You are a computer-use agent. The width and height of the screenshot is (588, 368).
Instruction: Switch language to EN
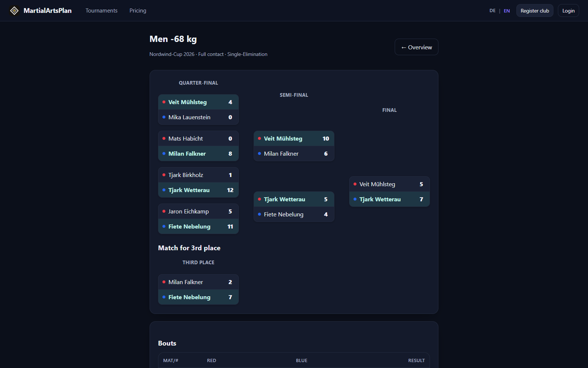(x=507, y=11)
